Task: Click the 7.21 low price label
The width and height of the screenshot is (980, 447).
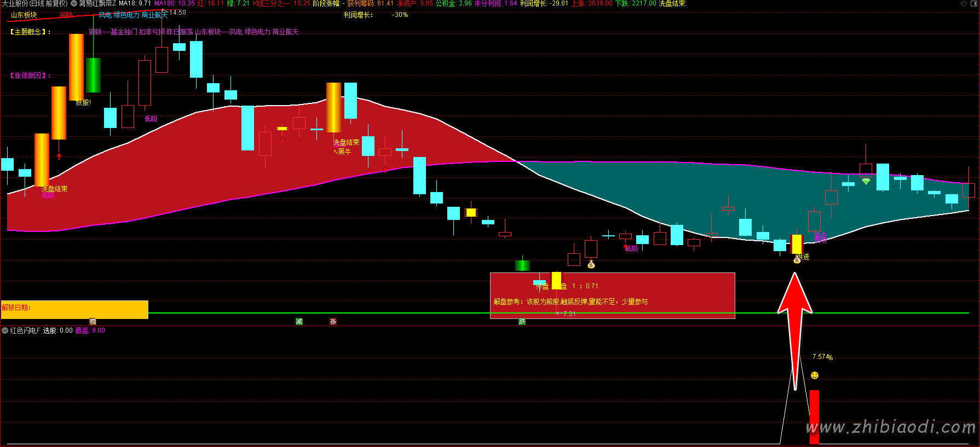Action: (569, 314)
